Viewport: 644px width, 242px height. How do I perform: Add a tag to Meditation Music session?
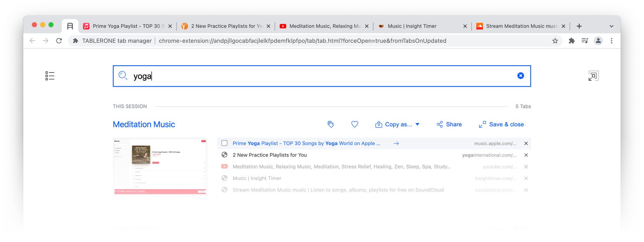pos(331,124)
